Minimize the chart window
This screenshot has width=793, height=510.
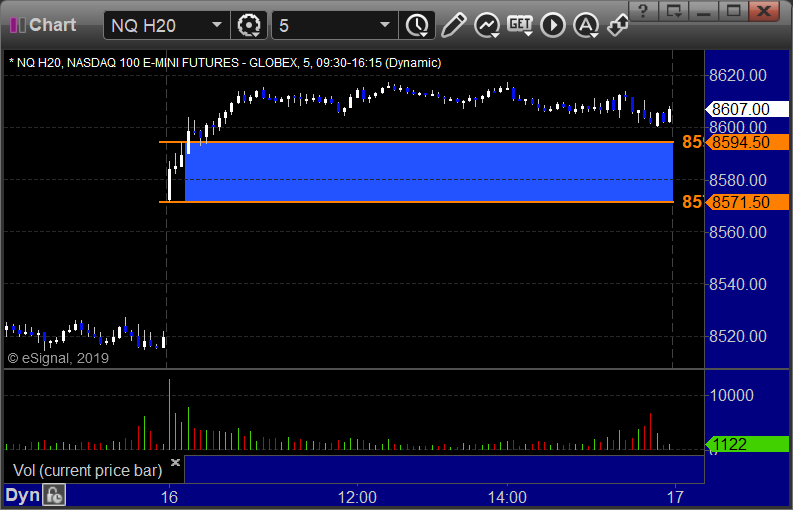click(x=703, y=10)
